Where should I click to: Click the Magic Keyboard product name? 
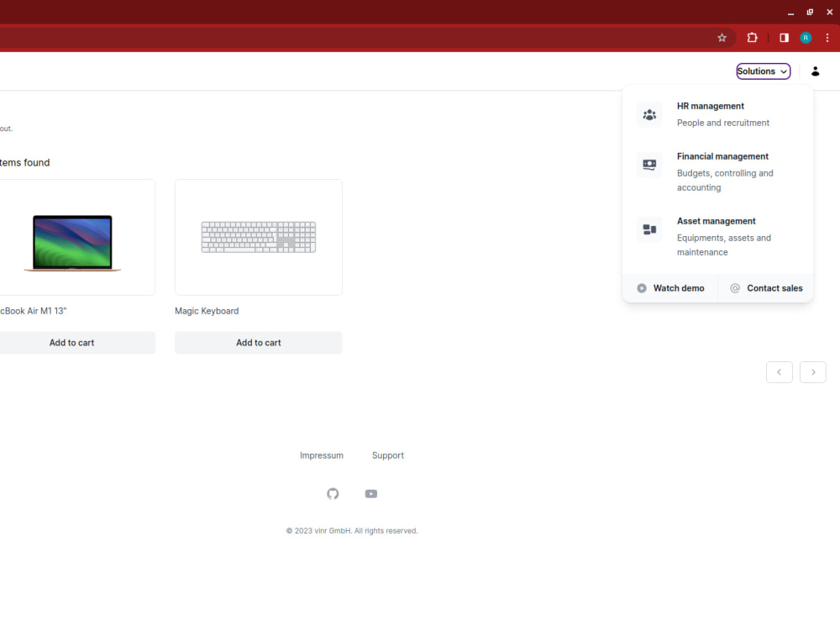(207, 311)
